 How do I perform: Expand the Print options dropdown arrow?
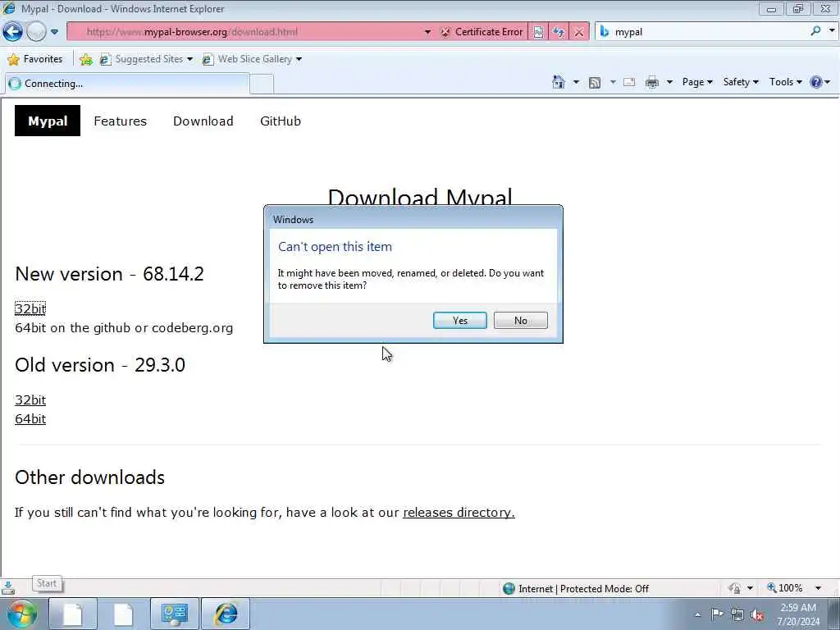pos(669,82)
